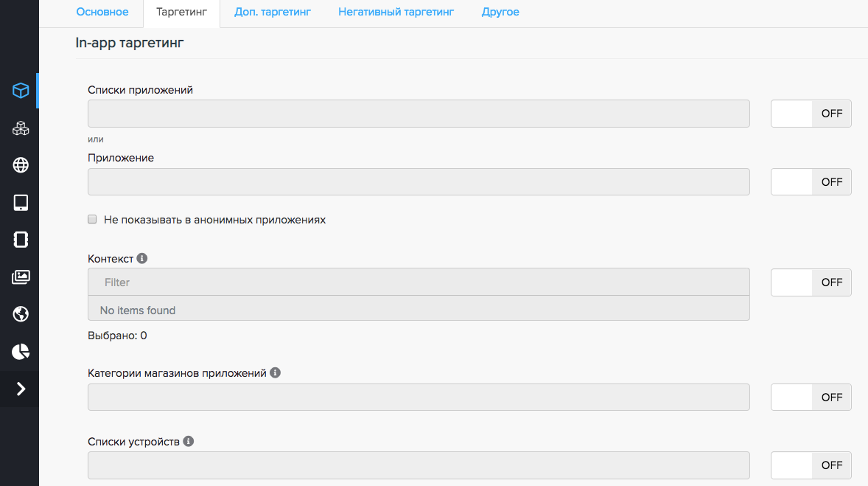Expand the sidebar with chevron arrow
The height and width of the screenshot is (486, 868).
[x=20, y=389]
